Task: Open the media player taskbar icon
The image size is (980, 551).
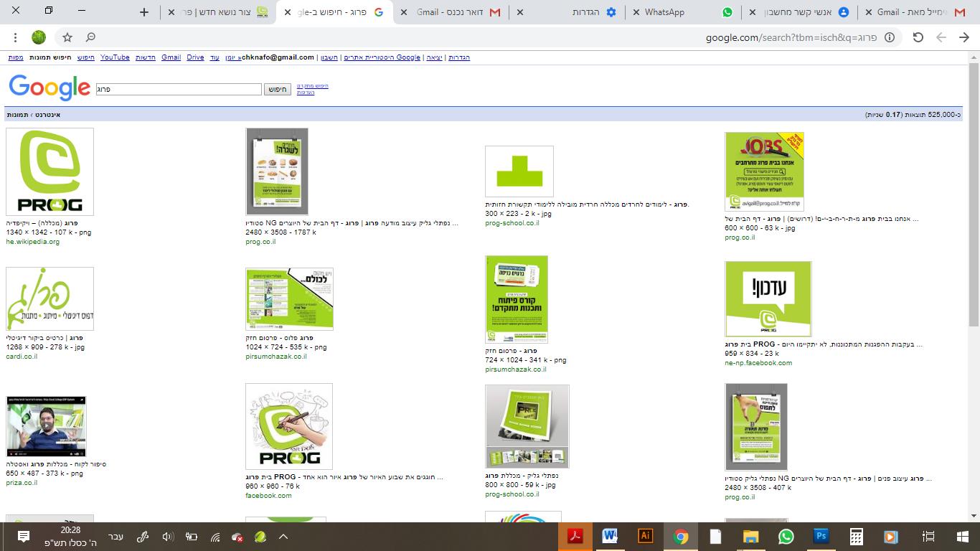Action: click(891, 536)
